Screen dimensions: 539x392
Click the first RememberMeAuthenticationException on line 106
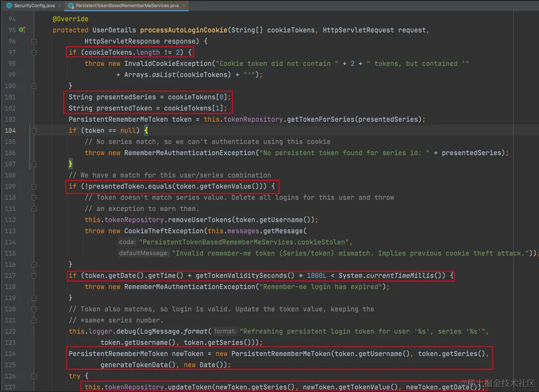coord(190,153)
